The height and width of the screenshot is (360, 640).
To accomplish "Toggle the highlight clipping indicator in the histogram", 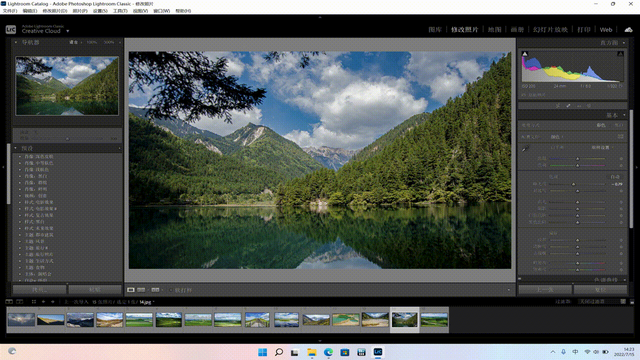I will [x=620, y=54].
